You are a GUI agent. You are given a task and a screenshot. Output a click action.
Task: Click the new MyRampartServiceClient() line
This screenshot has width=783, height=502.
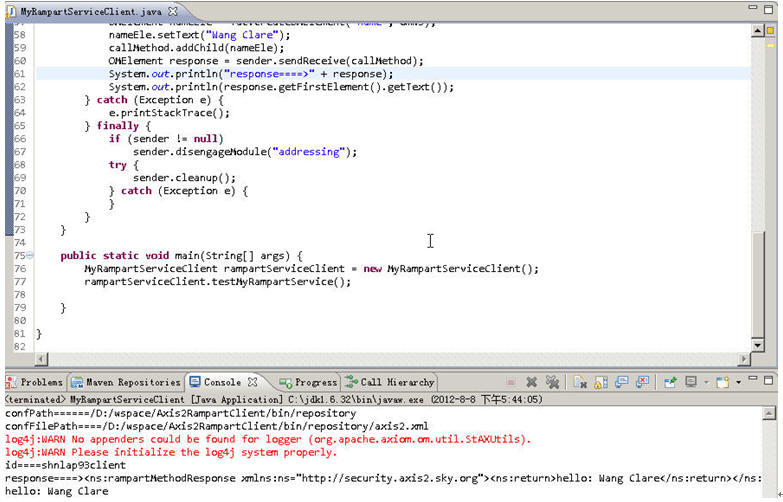point(312,269)
